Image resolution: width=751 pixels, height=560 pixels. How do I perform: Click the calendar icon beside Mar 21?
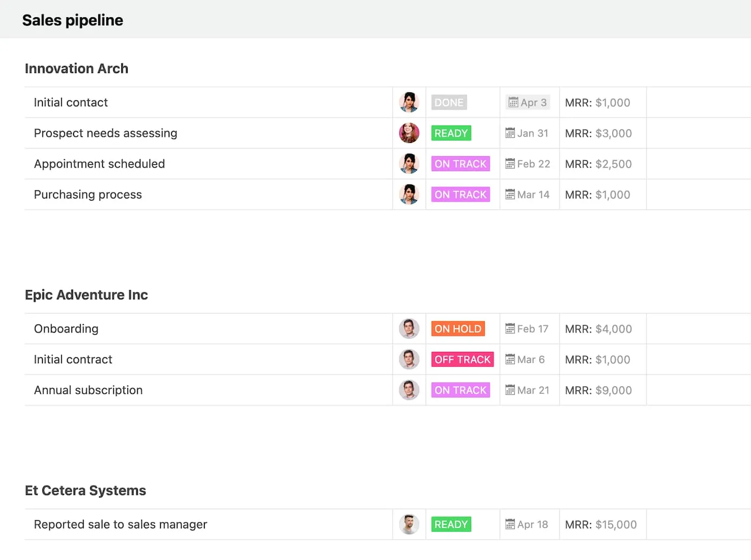(510, 390)
